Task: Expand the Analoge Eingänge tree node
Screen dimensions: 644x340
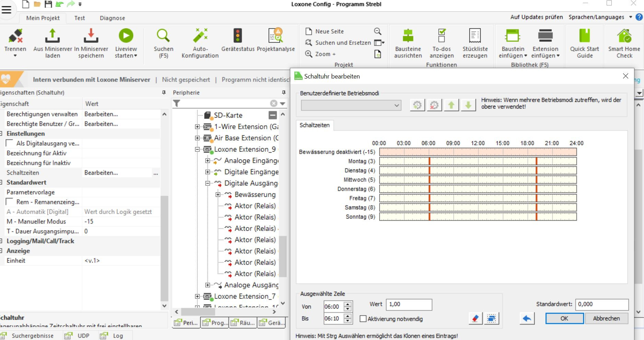Action: tap(208, 161)
